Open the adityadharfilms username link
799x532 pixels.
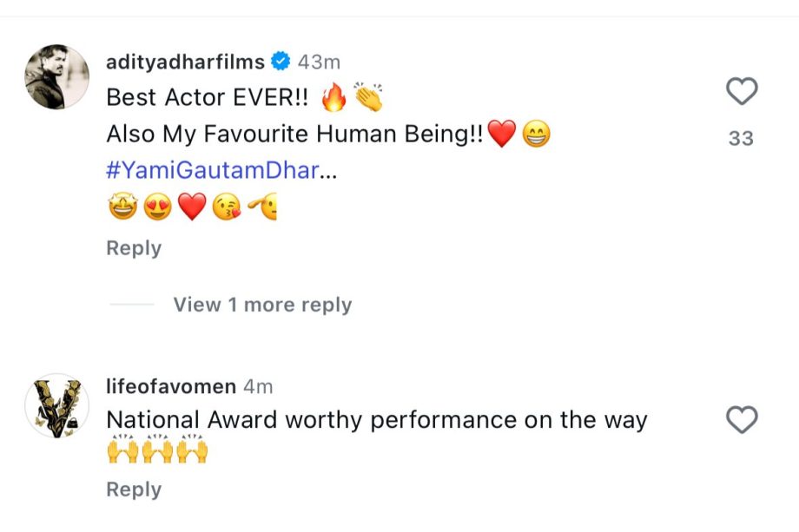pos(185,62)
